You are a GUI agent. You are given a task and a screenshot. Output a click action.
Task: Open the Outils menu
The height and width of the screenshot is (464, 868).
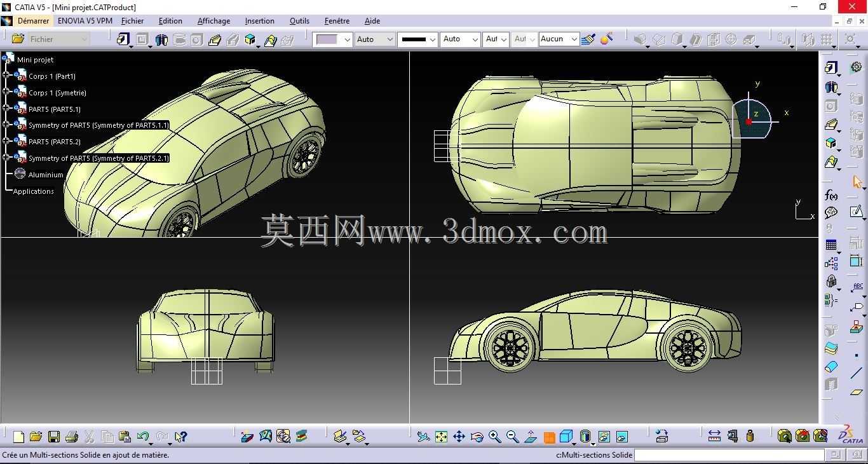click(299, 21)
